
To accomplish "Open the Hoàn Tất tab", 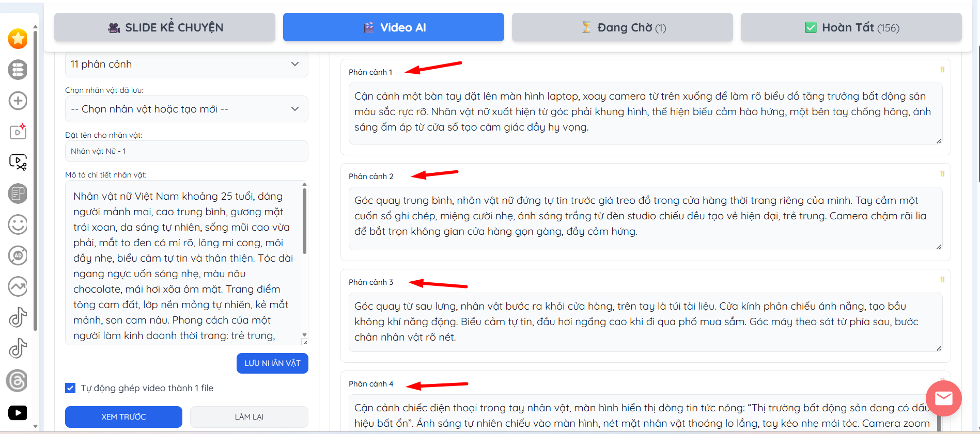I will coord(851,27).
